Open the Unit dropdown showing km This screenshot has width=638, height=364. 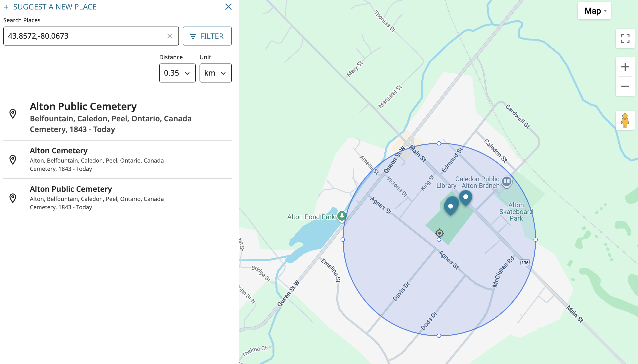[215, 73]
